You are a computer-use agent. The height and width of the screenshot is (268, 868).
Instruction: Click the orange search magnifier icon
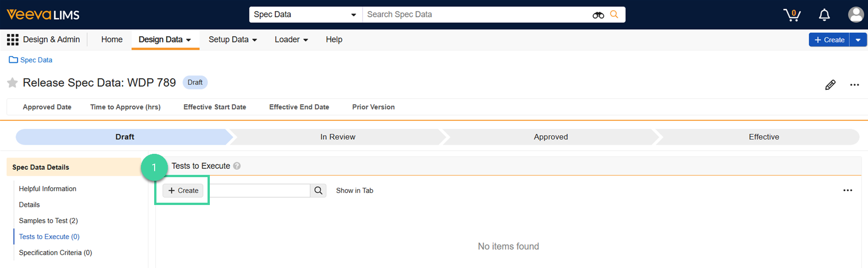(x=614, y=15)
